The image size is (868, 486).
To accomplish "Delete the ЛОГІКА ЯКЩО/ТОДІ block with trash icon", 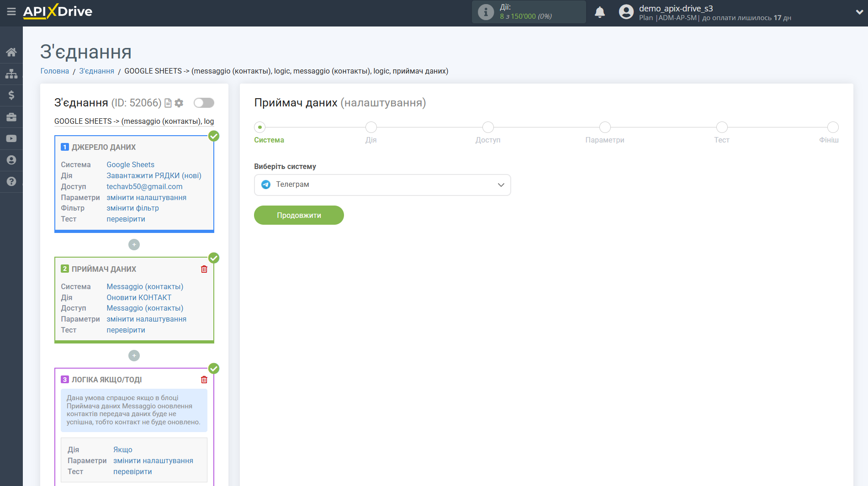I will 204,380.
